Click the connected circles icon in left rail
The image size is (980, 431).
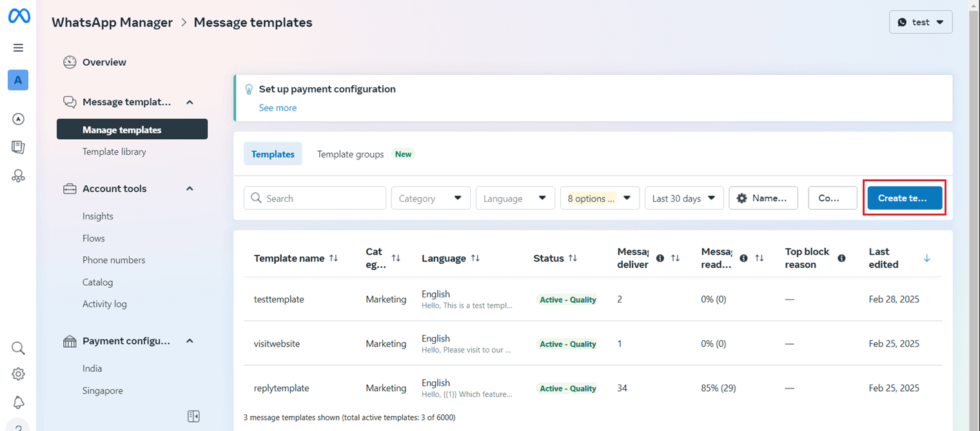click(x=18, y=175)
